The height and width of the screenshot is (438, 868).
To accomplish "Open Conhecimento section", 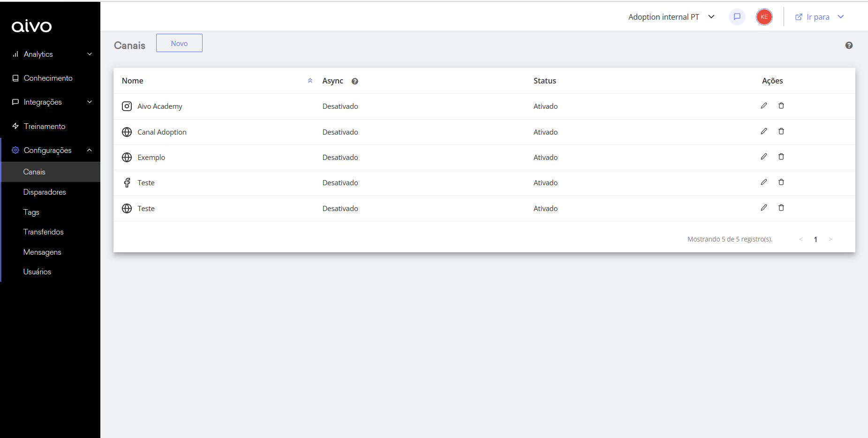I will click(x=48, y=78).
